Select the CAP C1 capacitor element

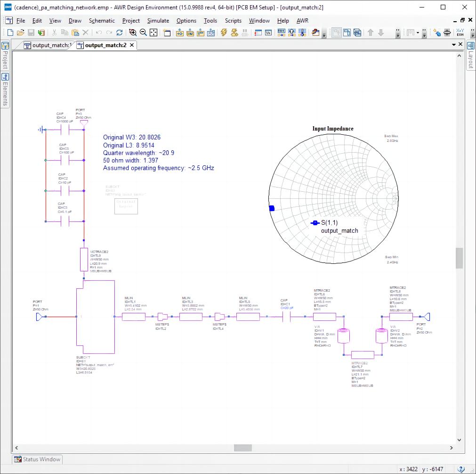[x=286, y=317]
